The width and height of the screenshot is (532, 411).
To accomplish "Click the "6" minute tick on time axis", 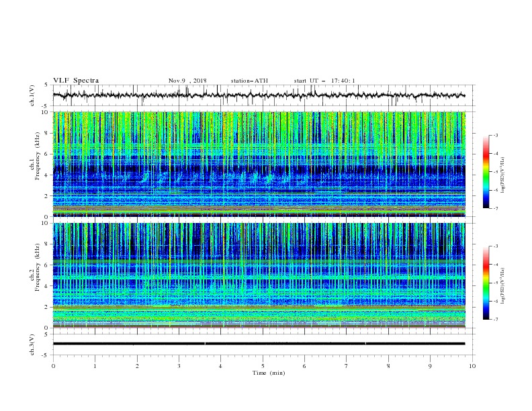I will (x=305, y=366).
